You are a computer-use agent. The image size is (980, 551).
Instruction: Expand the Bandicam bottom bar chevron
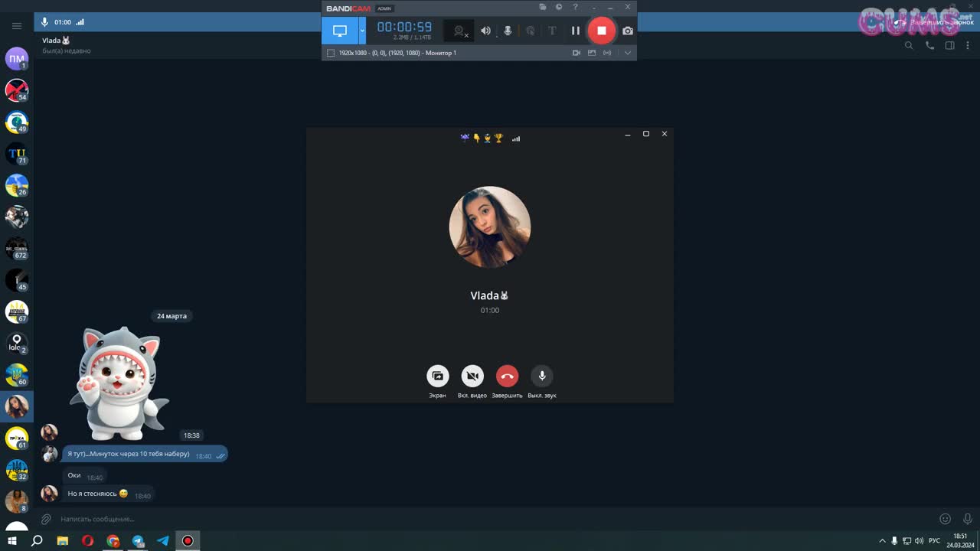[x=628, y=53]
